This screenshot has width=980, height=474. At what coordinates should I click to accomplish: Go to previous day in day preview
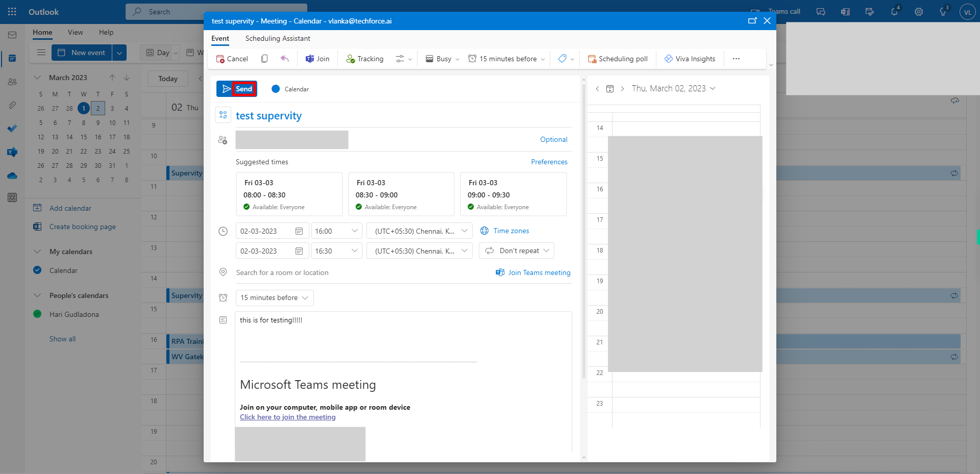point(597,89)
